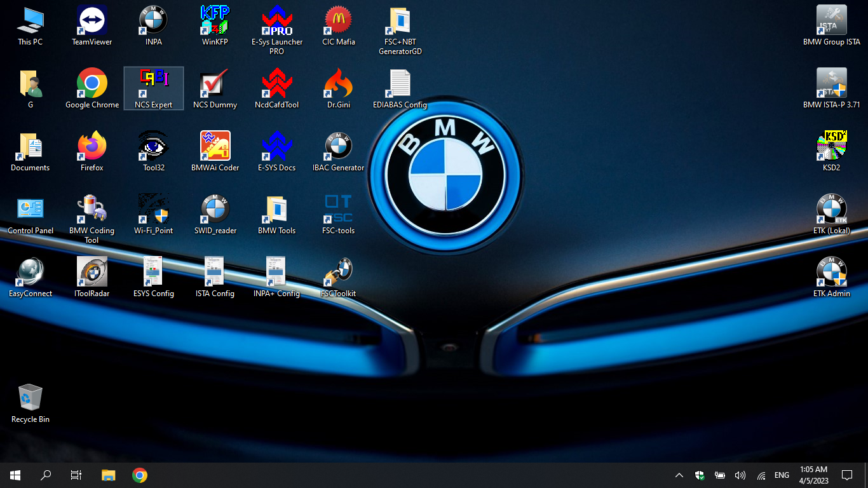
Task: Start E-Sys Launcher PRO
Action: 276,19
